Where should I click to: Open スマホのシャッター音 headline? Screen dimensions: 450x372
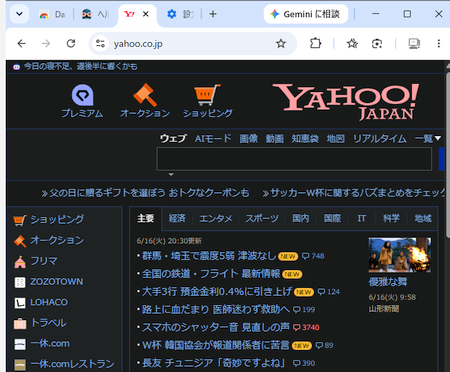pyautogui.click(x=216, y=327)
